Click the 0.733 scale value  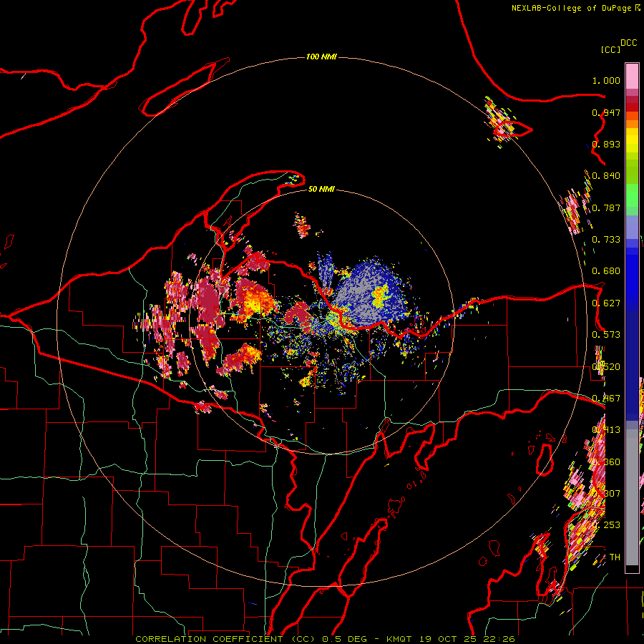tap(606, 240)
